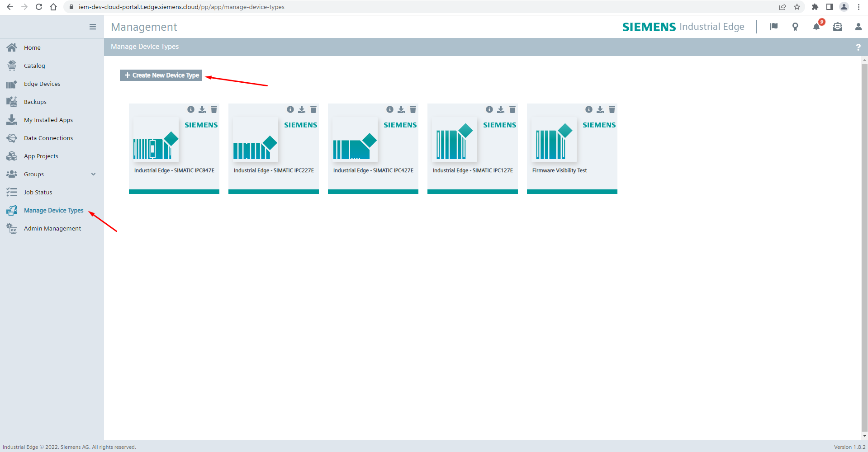
Task: Go to Edge Devices in sidebar
Action: tap(42, 84)
